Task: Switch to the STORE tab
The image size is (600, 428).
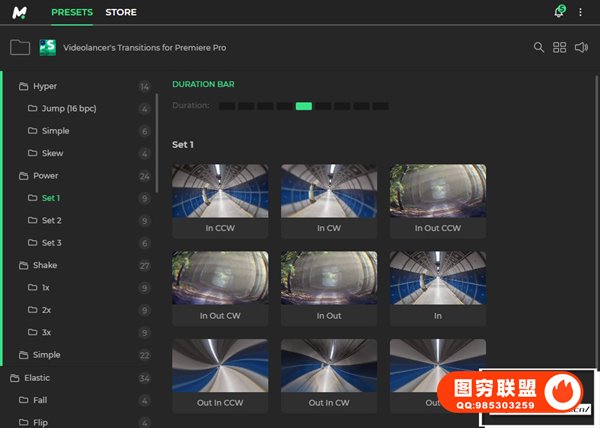Action: click(121, 12)
